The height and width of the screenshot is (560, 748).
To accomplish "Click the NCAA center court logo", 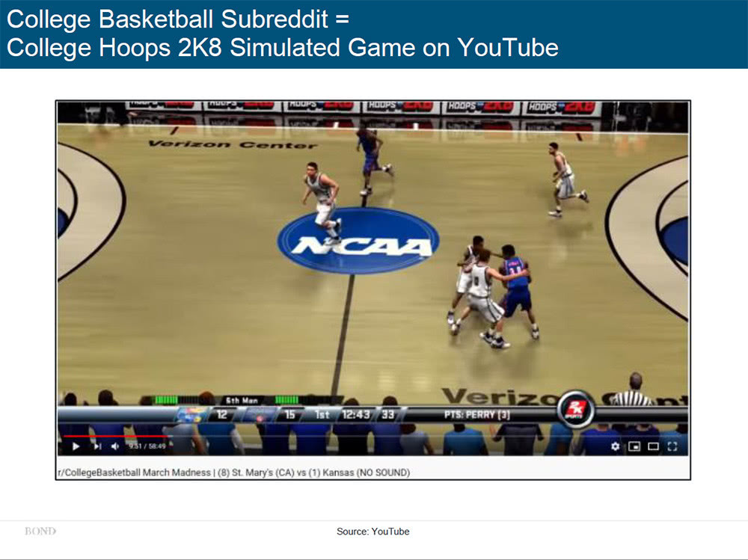I will 358,241.
